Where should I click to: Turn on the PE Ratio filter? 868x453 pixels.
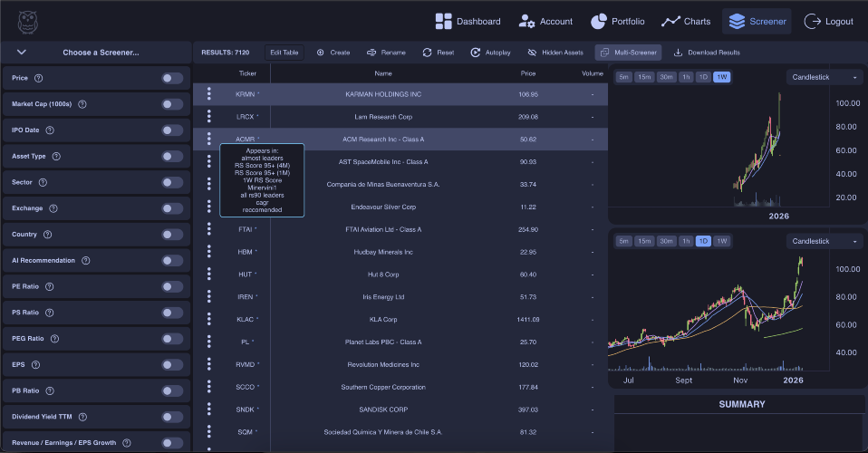(172, 286)
